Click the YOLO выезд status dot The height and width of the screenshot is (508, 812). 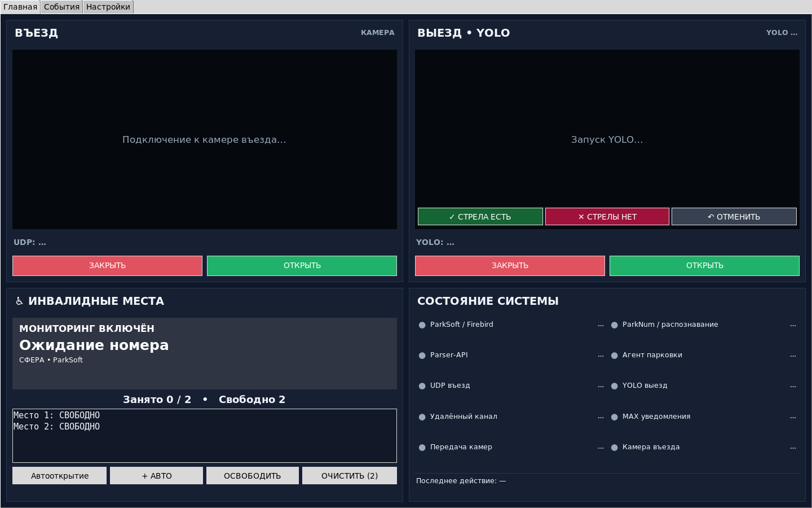point(615,386)
